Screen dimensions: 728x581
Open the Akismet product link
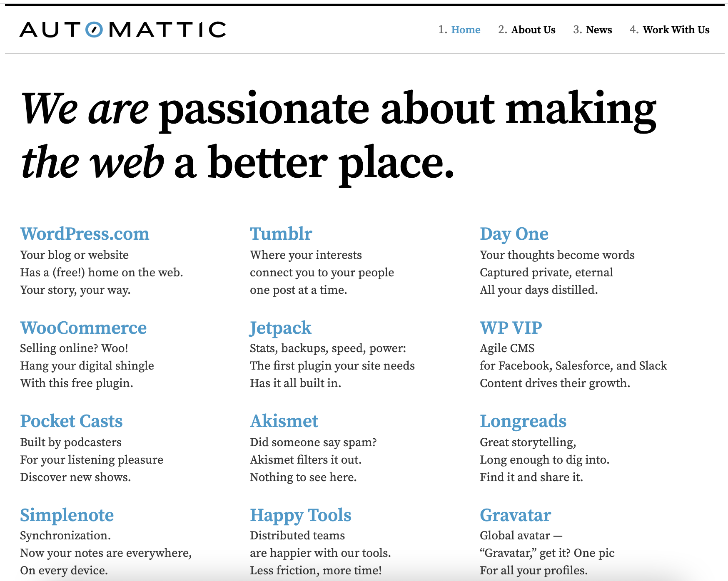[284, 421]
